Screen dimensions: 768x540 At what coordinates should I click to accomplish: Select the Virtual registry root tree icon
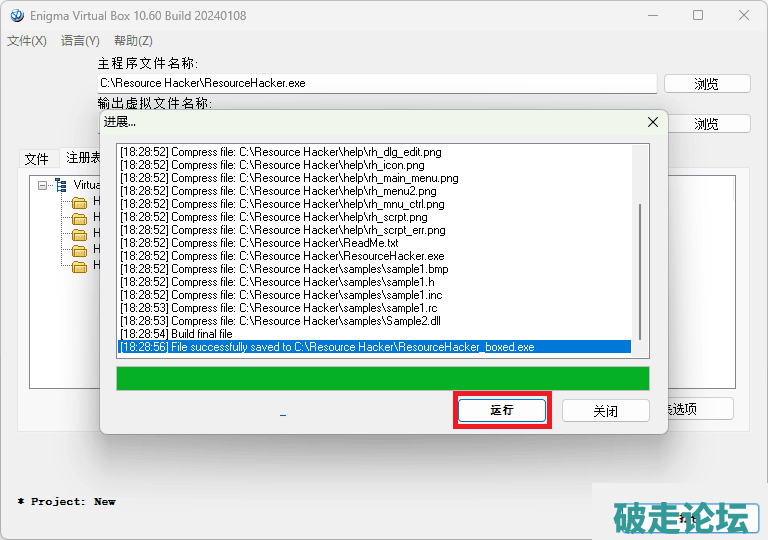coord(61,185)
